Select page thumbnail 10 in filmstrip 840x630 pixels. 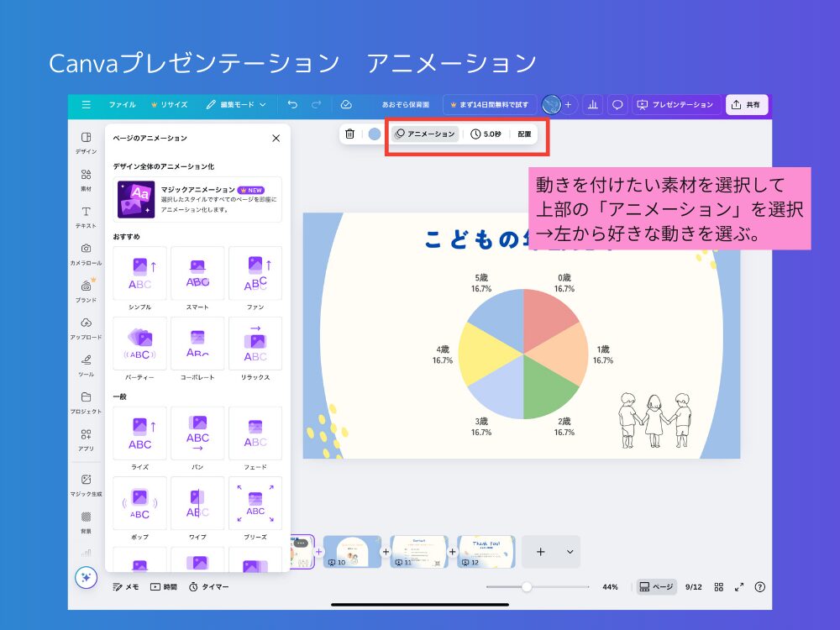(x=352, y=552)
